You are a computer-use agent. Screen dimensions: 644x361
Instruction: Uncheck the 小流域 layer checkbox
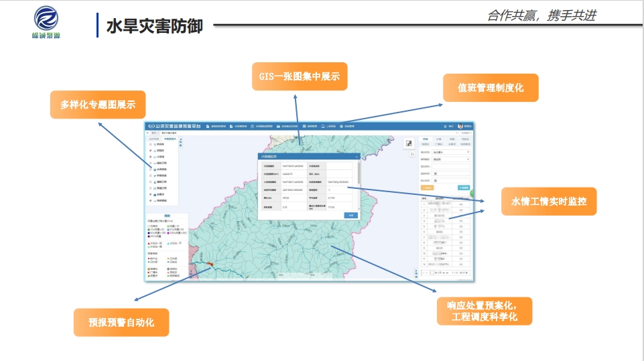(x=151, y=156)
